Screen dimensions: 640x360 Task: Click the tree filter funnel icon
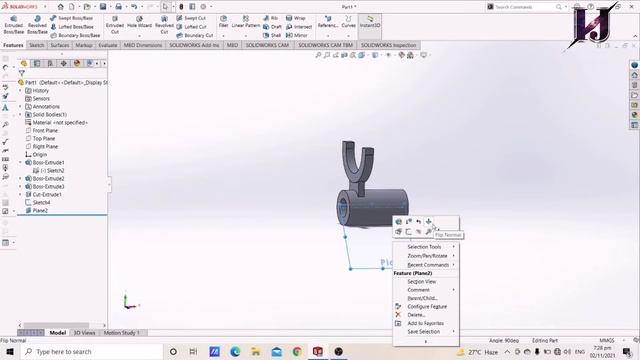[x=22, y=73]
